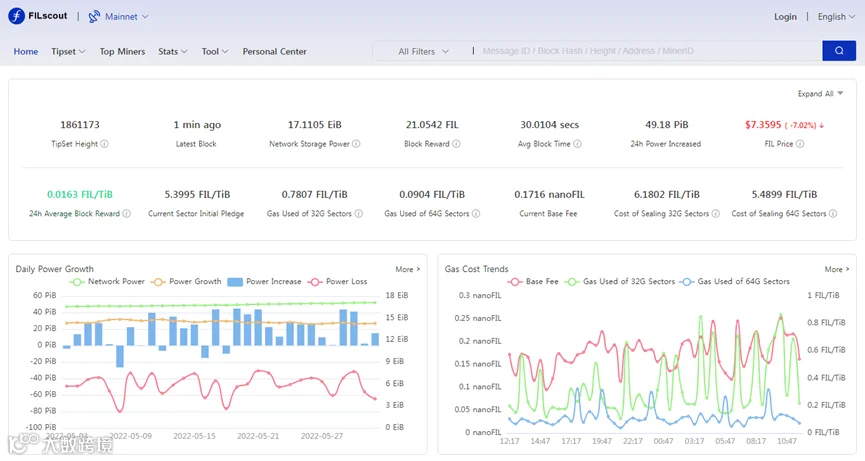This screenshot has height=461, width=865.
Task: Open the English language dropdown
Action: 836,17
